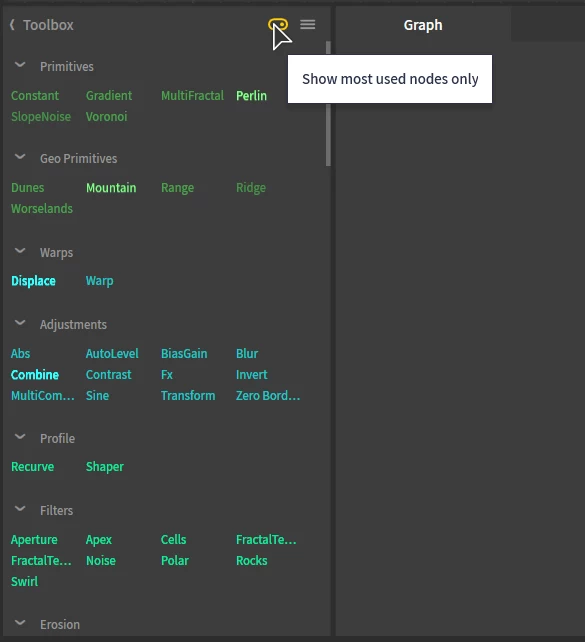Image resolution: width=585 pixels, height=642 pixels.
Task: Collapse the Geo Primitives section
Action: coord(20,157)
